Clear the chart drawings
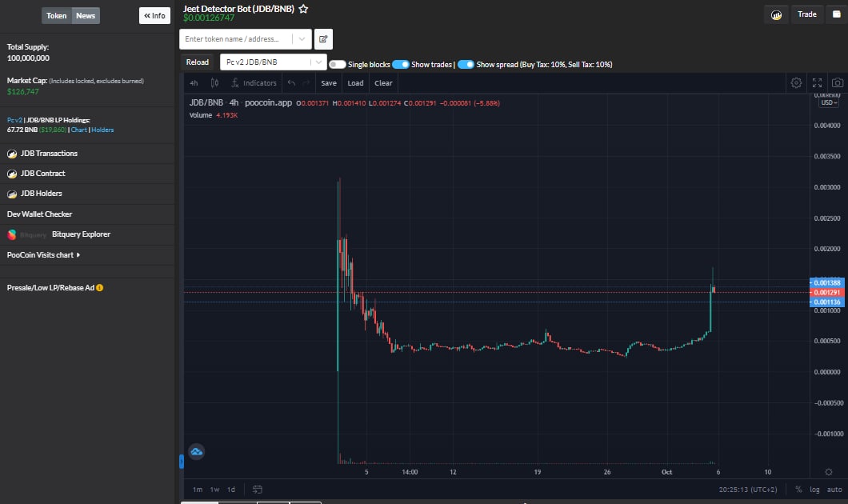 (x=383, y=82)
